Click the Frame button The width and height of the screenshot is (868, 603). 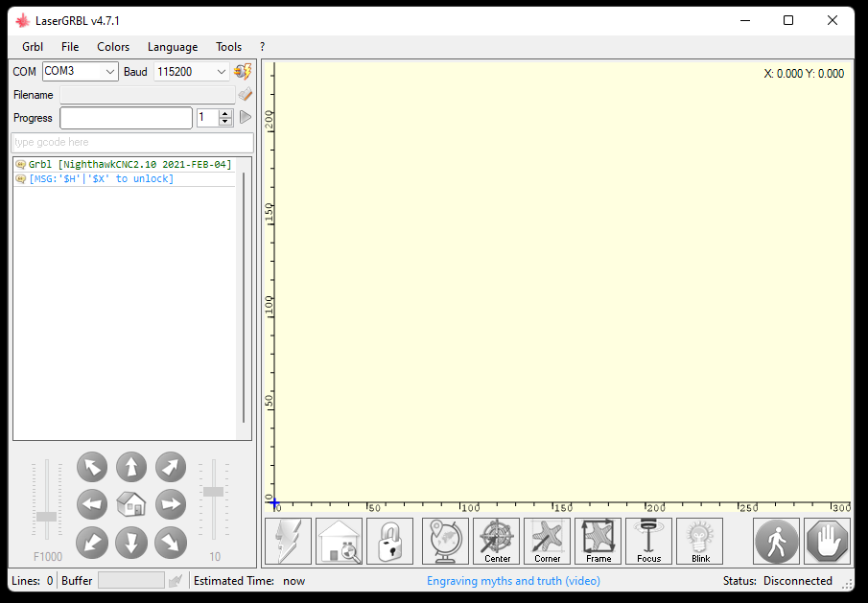598,541
